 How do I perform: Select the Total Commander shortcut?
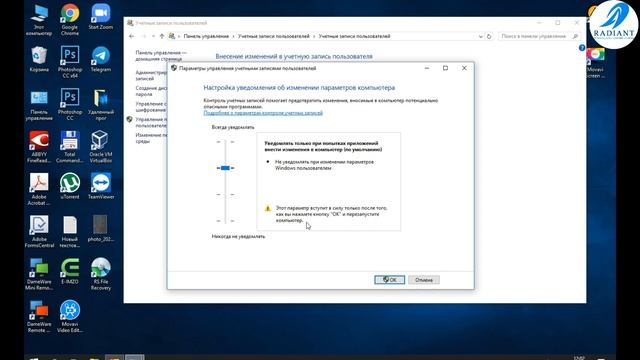point(70,147)
